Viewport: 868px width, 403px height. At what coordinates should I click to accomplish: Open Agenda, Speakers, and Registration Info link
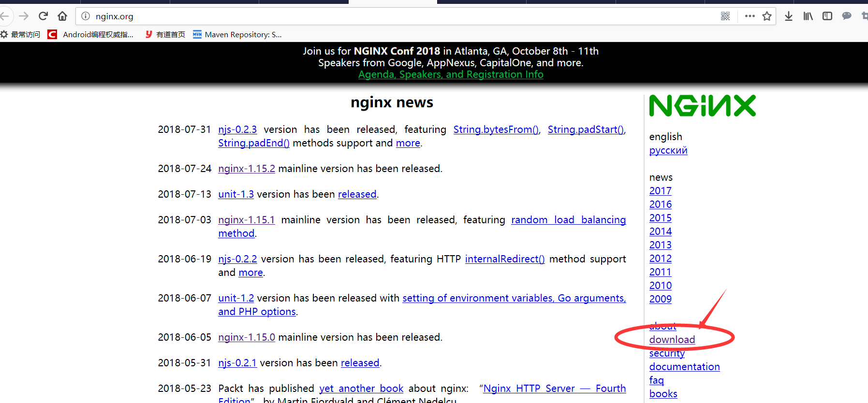coord(451,74)
